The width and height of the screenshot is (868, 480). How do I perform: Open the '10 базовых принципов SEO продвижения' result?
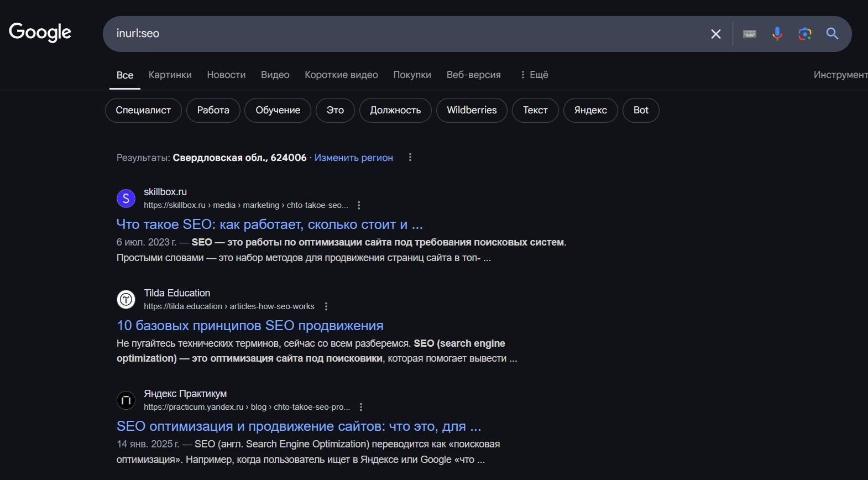click(250, 326)
